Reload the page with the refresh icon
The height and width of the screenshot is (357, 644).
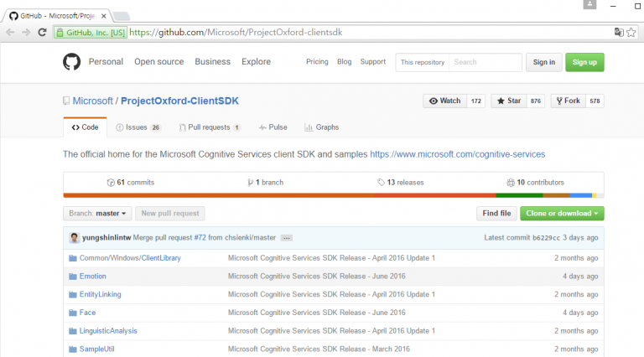coord(42,32)
